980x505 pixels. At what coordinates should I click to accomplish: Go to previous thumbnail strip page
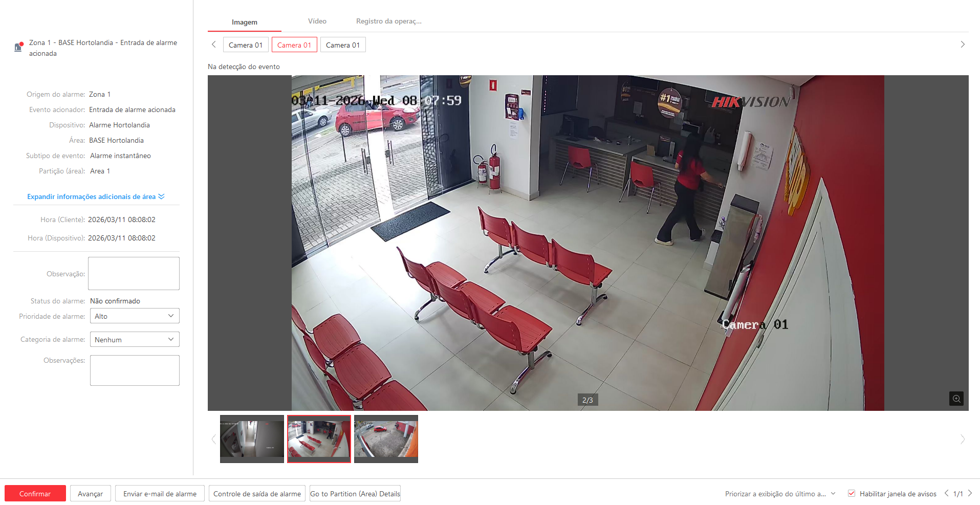click(x=214, y=439)
